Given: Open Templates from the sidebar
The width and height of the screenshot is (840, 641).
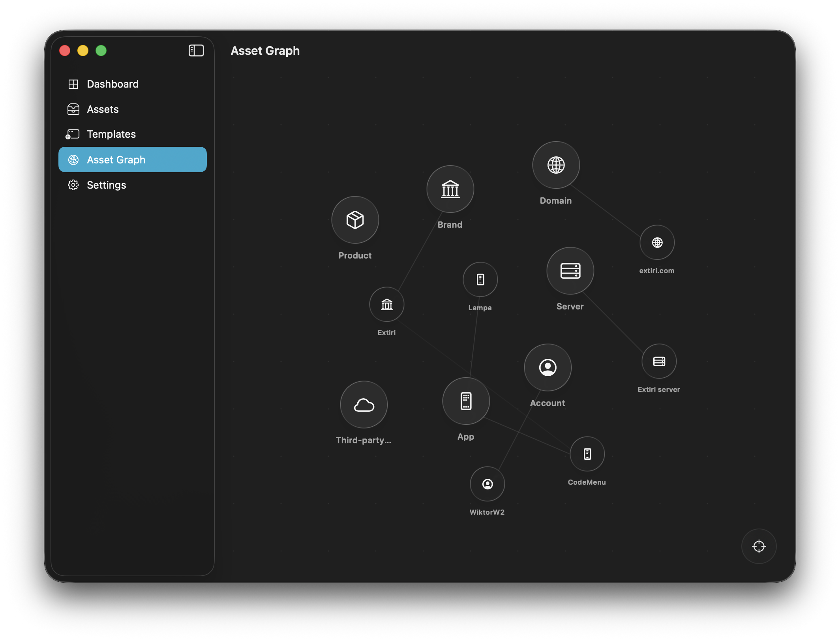Looking at the screenshot, I should coord(111,134).
